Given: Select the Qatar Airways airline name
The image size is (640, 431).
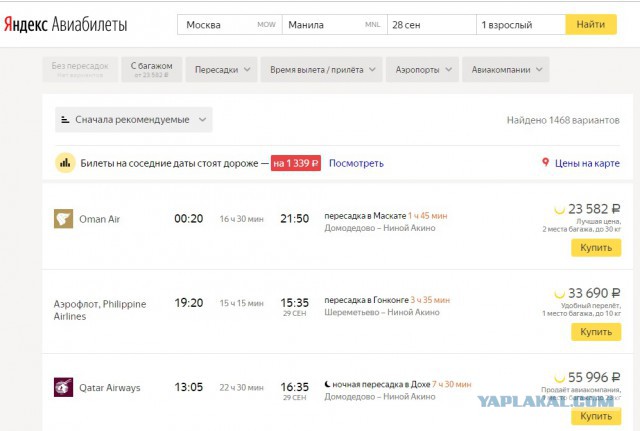Looking at the screenshot, I should click(109, 388).
